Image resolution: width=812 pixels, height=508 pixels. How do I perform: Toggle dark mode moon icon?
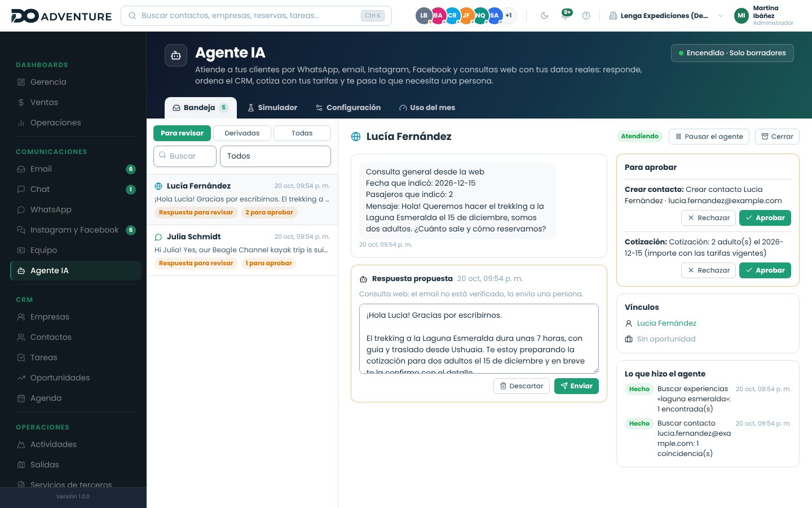(x=544, y=16)
